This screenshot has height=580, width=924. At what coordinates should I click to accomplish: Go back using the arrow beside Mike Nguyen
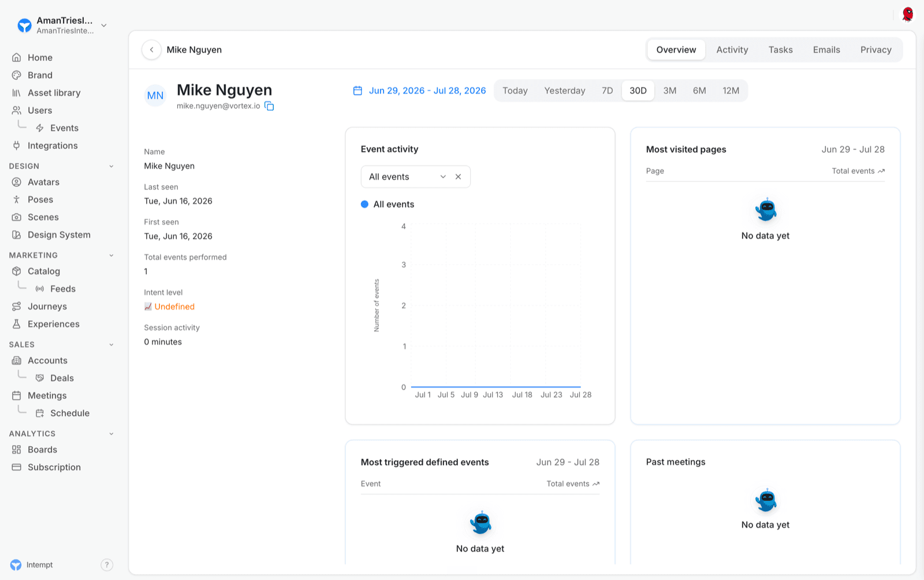coord(151,50)
